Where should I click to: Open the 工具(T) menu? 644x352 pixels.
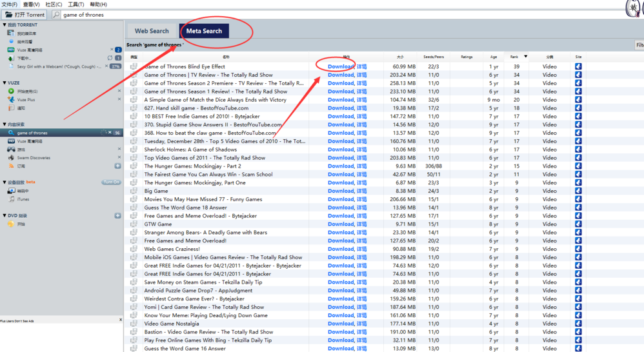click(75, 5)
